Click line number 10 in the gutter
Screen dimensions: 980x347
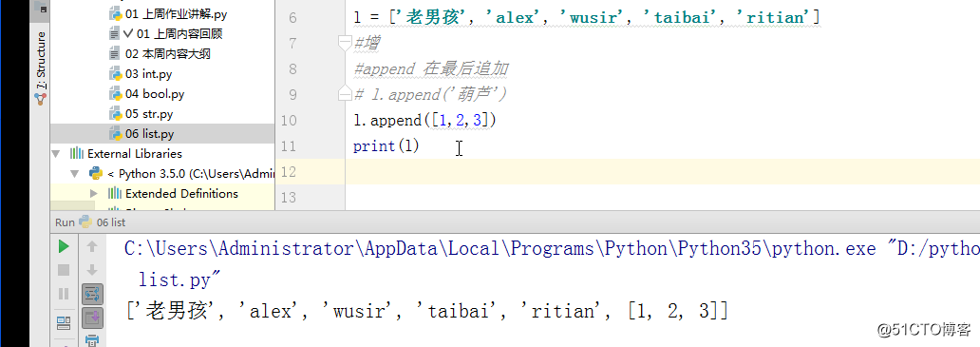click(289, 120)
